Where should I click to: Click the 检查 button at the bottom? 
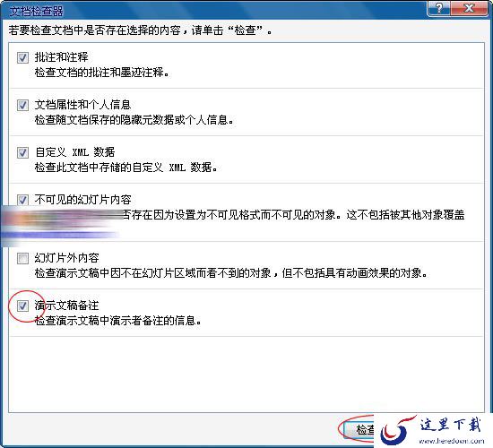pos(359,429)
